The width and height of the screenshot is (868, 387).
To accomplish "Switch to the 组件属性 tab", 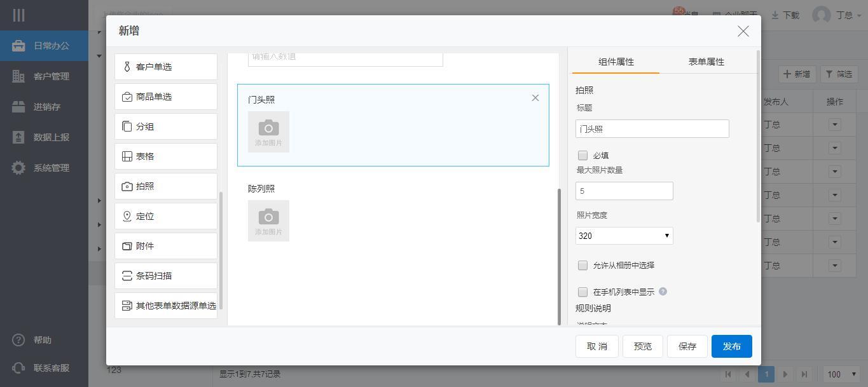I will pos(616,62).
